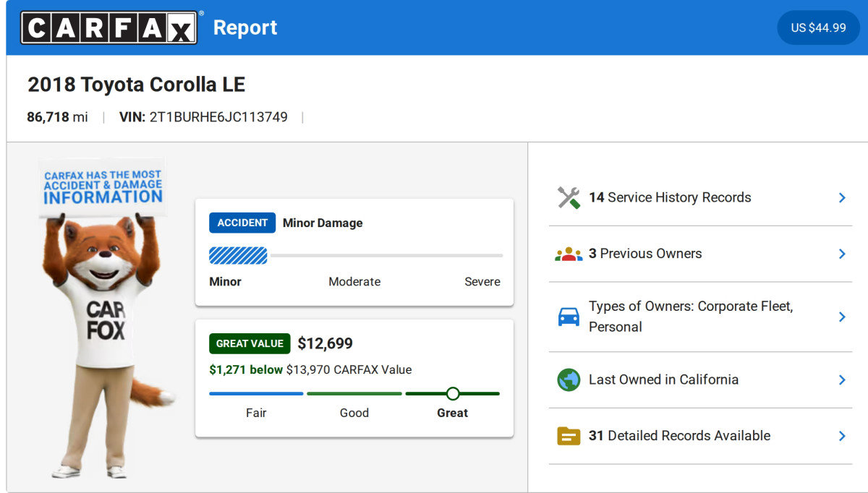Click the wrench service history icon
Screen dimensions: 868x493
click(x=569, y=197)
